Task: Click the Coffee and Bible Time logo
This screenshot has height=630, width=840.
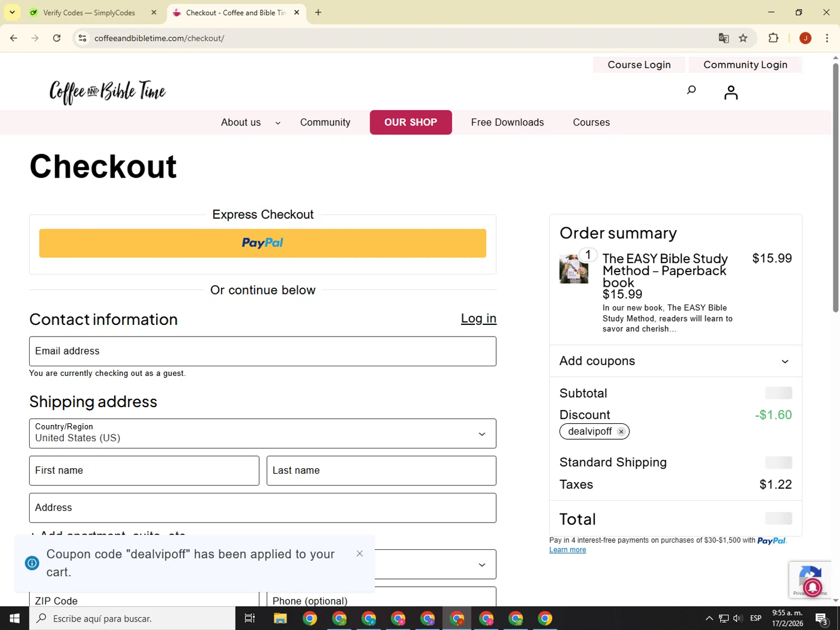Action: (108, 92)
